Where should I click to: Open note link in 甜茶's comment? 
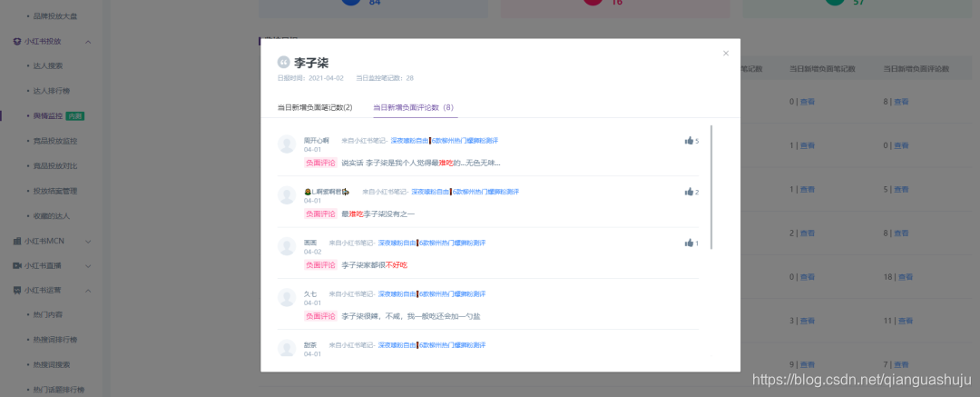431,345
